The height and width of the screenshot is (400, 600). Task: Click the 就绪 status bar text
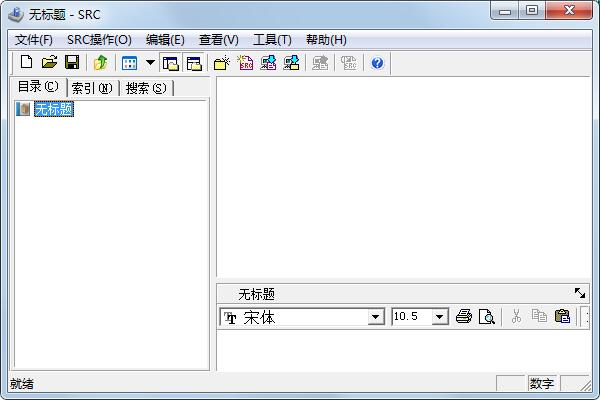[x=22, y=384]
